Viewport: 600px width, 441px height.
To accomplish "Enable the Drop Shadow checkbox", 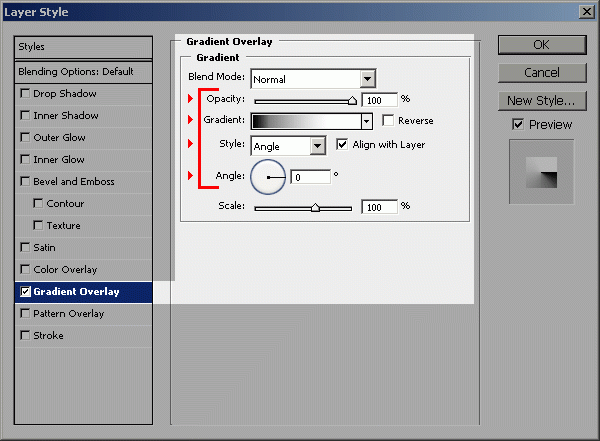I will (25, 94).
